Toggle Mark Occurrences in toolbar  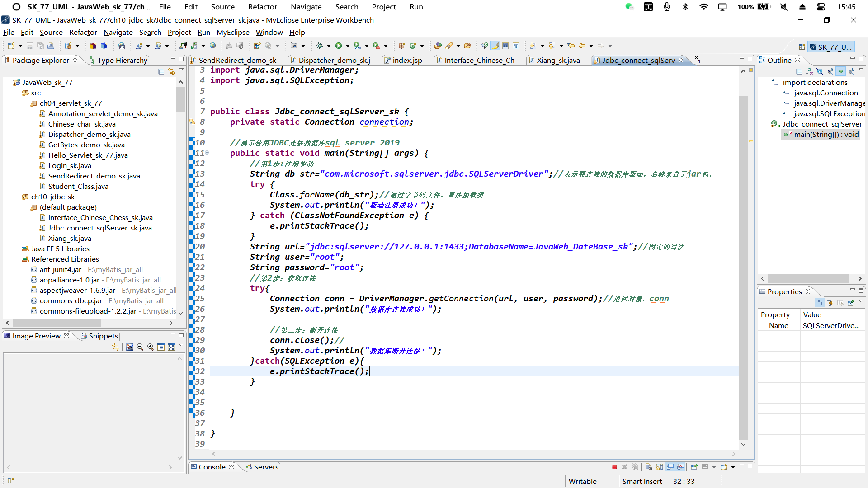[x=495, y=46]
